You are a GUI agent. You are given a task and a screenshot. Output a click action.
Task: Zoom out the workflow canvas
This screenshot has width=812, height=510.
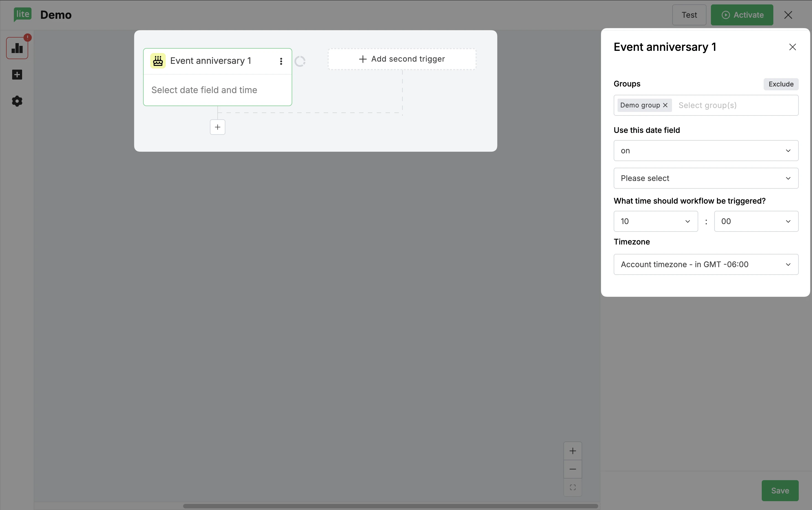[x=573, y=469]
